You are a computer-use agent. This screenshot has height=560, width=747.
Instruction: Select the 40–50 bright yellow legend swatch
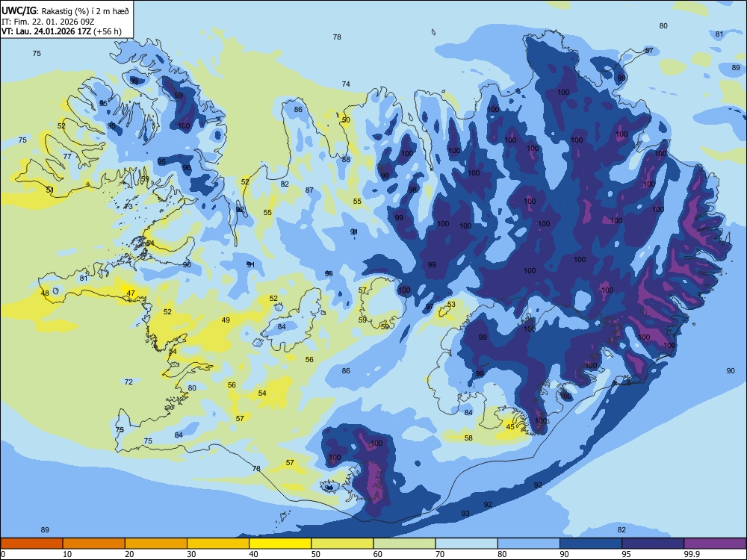coord(280,544)
